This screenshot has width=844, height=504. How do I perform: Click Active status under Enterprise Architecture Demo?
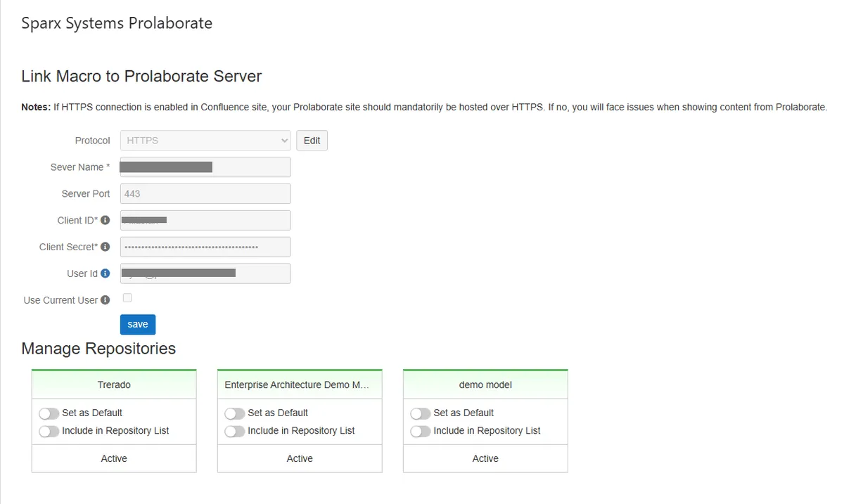[300, 458]
